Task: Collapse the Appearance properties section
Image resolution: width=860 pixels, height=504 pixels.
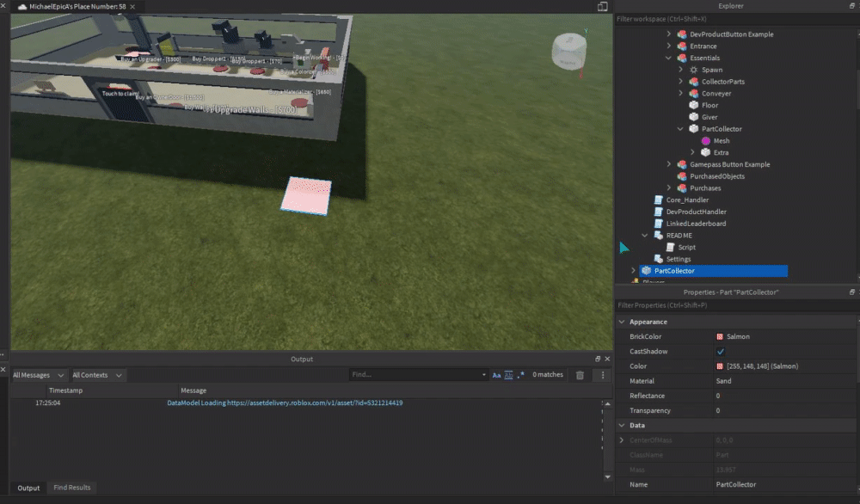Action: pos(622,322)
